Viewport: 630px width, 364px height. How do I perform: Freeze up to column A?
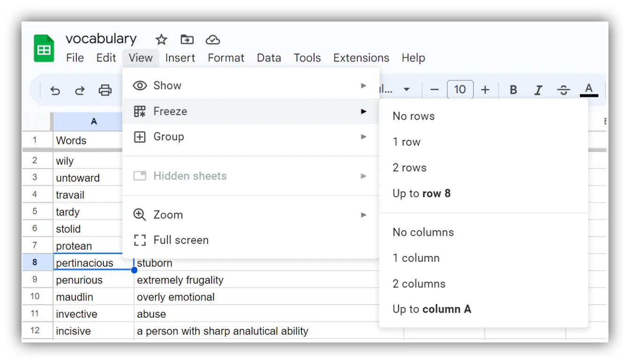483,309
